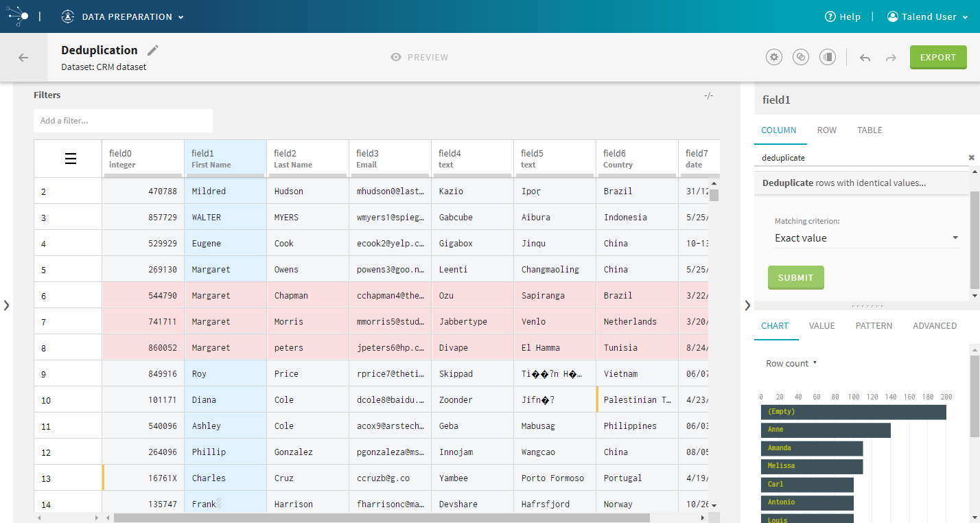Open the Row count dropdown
This screenshot has height=523, width=980.
[x=791, y=364]
